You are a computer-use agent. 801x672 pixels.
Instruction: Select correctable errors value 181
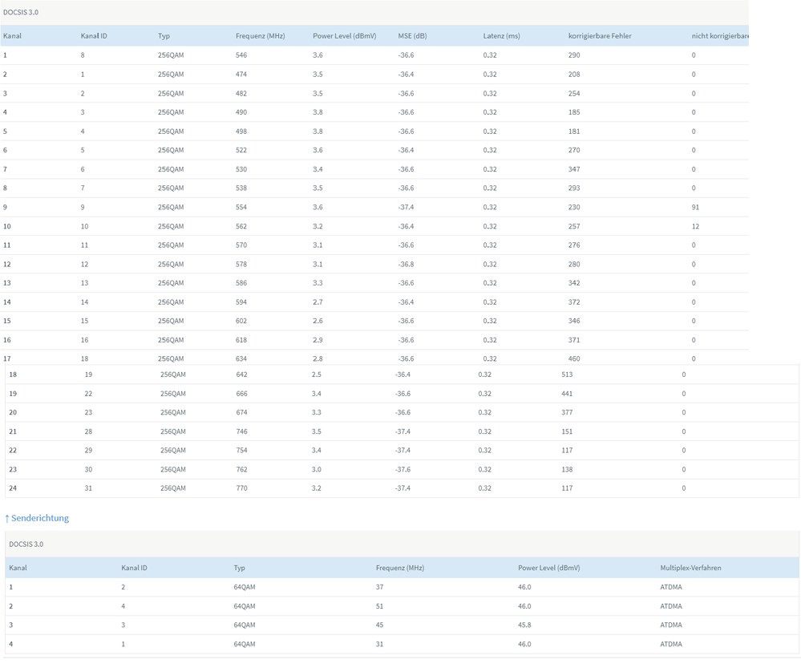[574, 132]
